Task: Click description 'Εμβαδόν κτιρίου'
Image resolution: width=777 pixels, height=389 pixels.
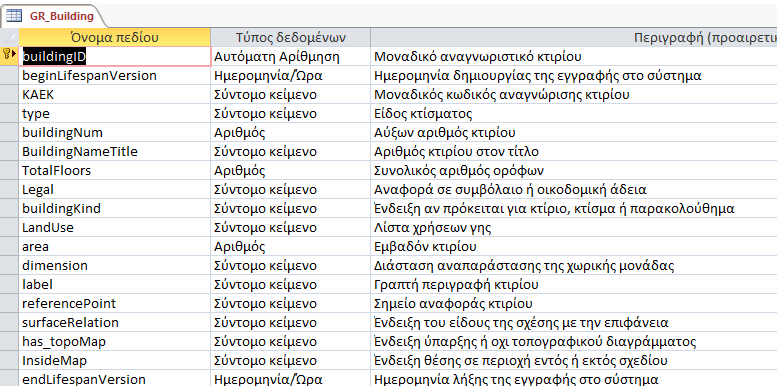Action: tap(425, 246)
